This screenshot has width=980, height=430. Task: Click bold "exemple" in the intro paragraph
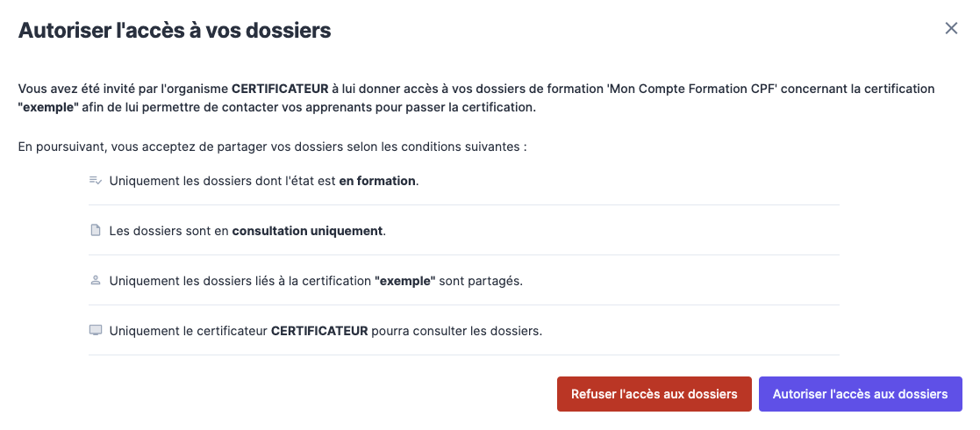pyautogui.click(x=48, y=108)
